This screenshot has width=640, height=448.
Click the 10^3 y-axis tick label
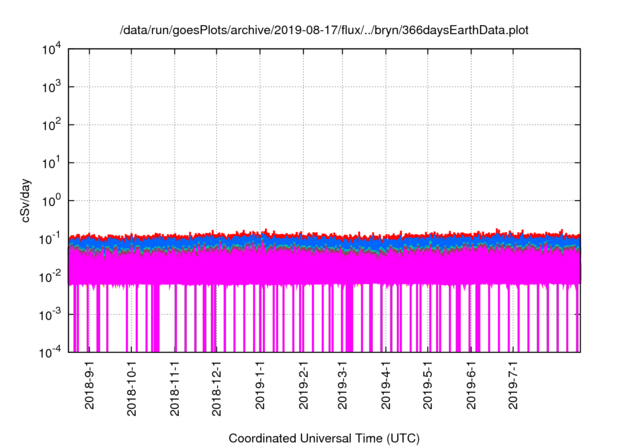pos(51,87)
